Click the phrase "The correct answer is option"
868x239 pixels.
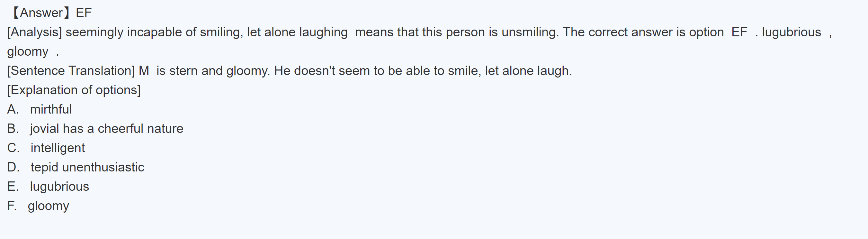point(643,32)
